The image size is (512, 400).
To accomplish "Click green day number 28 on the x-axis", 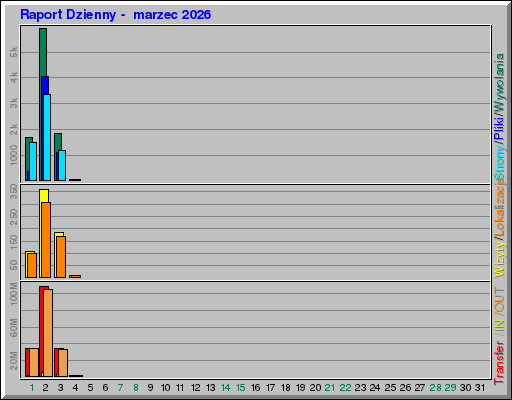I will 435,388.
